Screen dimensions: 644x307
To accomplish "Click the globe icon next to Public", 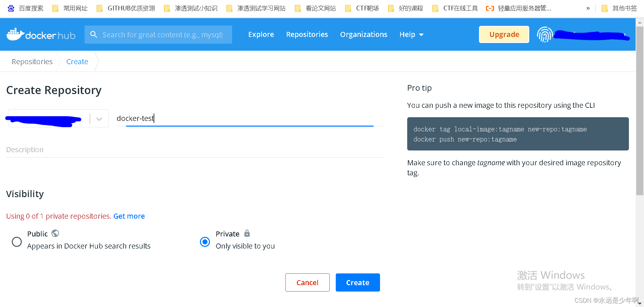I will click(x=55, y=233).
